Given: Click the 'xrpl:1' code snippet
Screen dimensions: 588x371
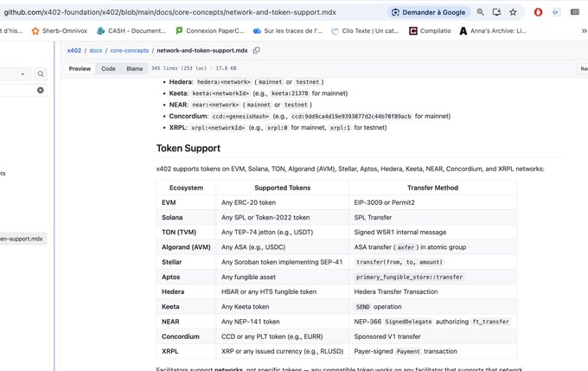Looking at the screenshot, I should 340,127.
